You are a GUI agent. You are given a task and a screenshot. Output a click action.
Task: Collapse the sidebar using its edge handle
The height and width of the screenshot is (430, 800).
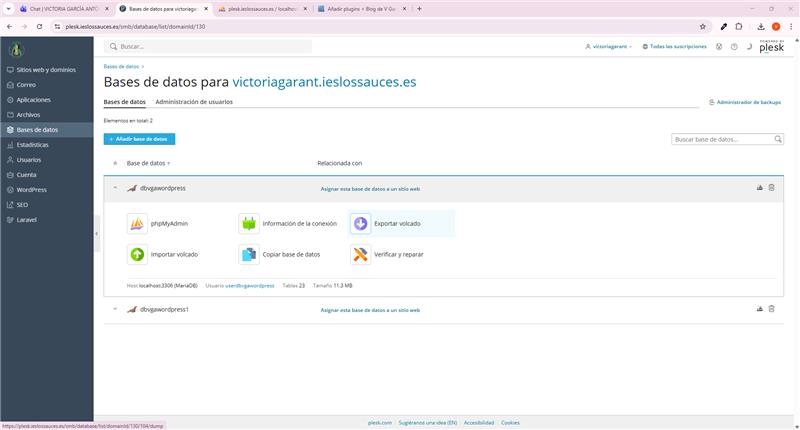pyautogui.click(x=97, y=233)
